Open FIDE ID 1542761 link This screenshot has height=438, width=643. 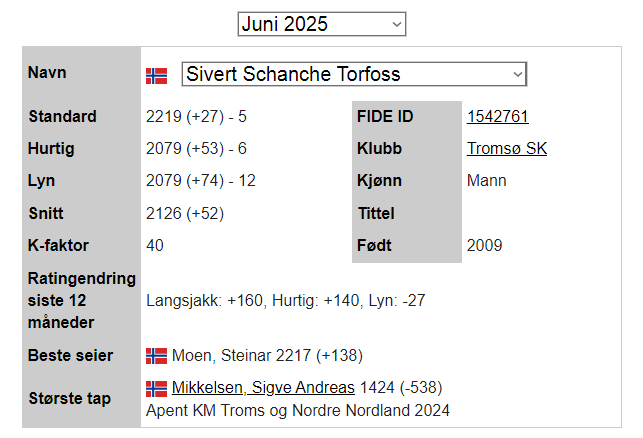pos(497,117)
